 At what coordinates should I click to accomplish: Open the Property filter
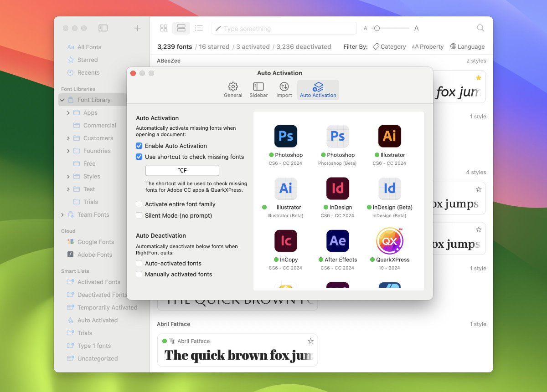428,46
